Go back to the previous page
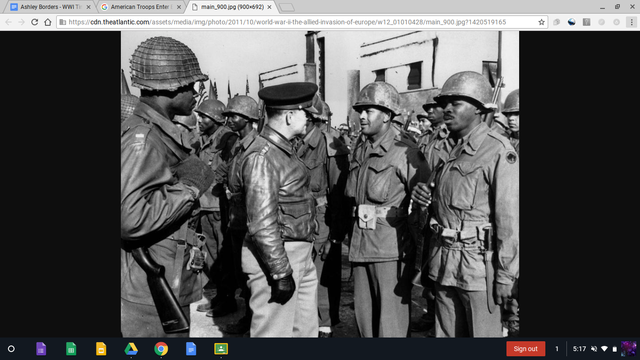Screen dimensions: 640x360 (x=9, y=22)
